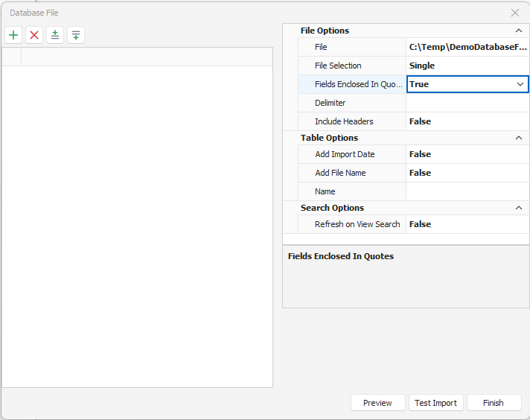Toggle the Refresh on View Search value
530x420 pixels.
[467, 224]
